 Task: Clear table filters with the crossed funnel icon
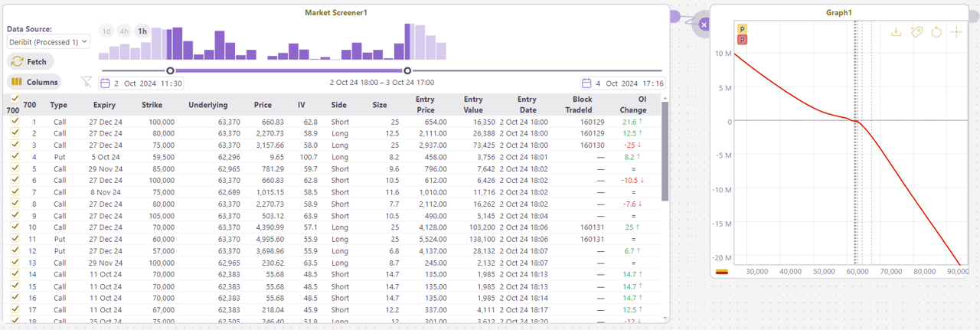pos(87,82)
